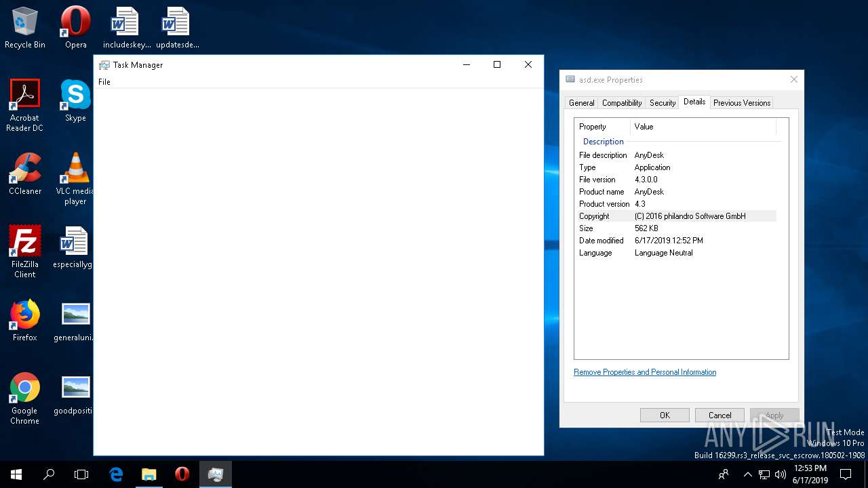The height and width of the screenshot is (488, 868).
Task: Open the includeskey Word document icon
Action: 126,28
